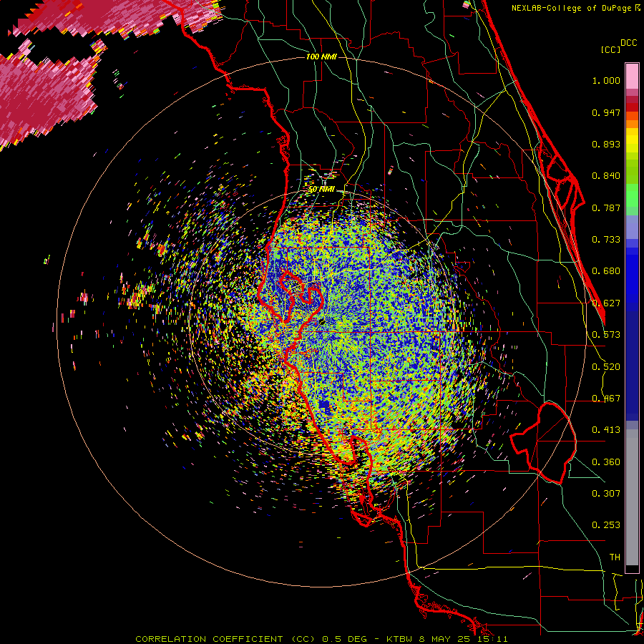Click the 0.253 scale value
Viewport: 644px width, 644px height.
(x=606, y=525)
